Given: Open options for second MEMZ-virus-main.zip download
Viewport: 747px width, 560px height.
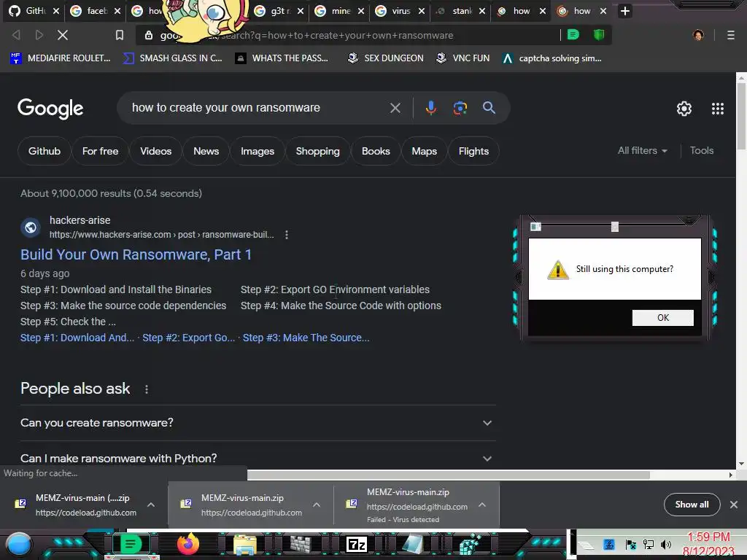Looking at the screenshot, I should point(317,505).
